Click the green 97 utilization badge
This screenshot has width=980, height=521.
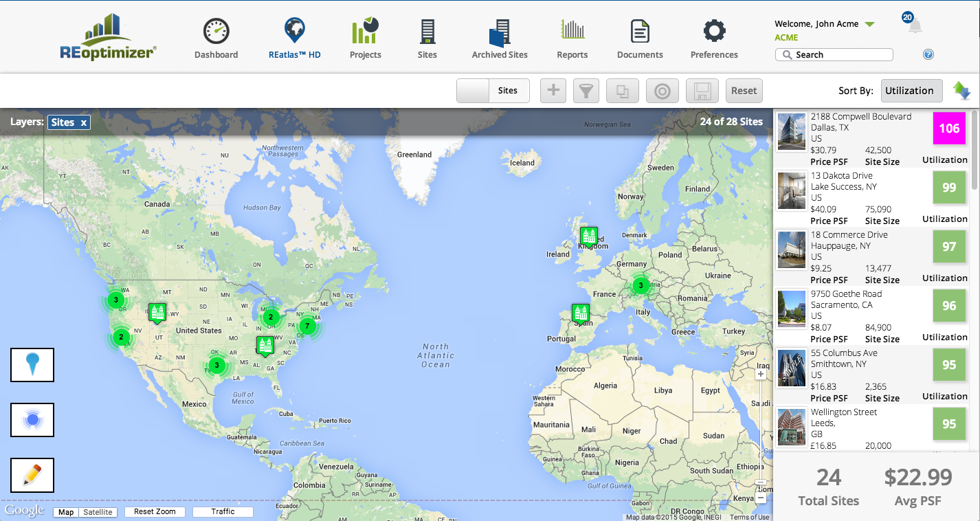click(x=949, y=247)
